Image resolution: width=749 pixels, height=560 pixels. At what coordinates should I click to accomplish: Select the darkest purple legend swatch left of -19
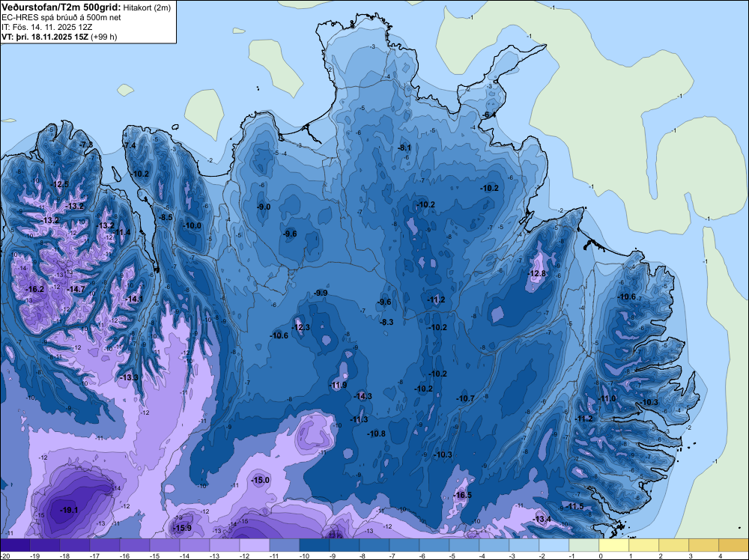coord(15,545)
